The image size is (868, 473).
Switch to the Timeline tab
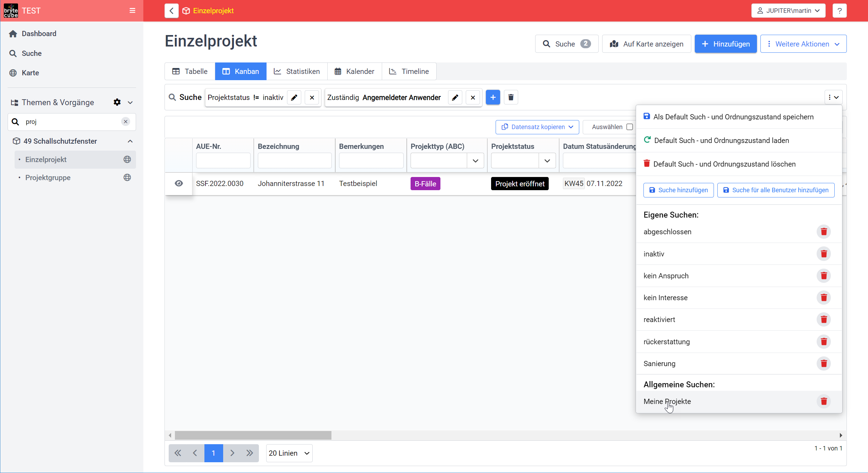click(x=409, y=71)
